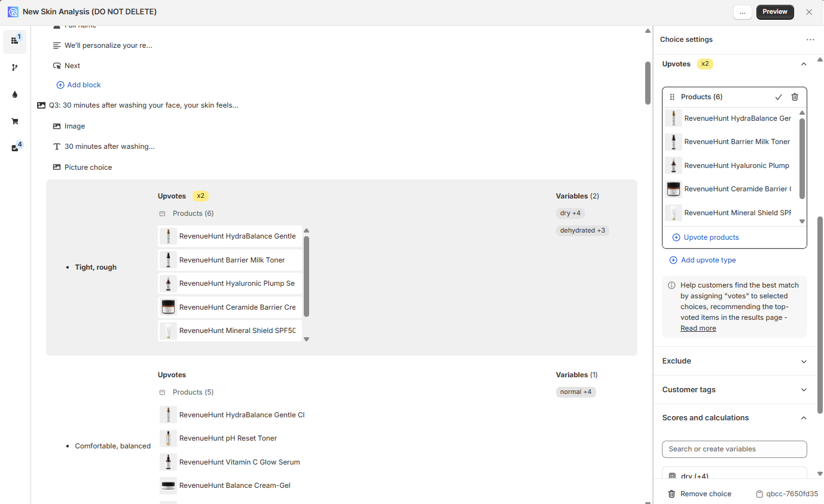Click Add upvote type link
This screenshot has height=504, width=824.
[703, 260]
